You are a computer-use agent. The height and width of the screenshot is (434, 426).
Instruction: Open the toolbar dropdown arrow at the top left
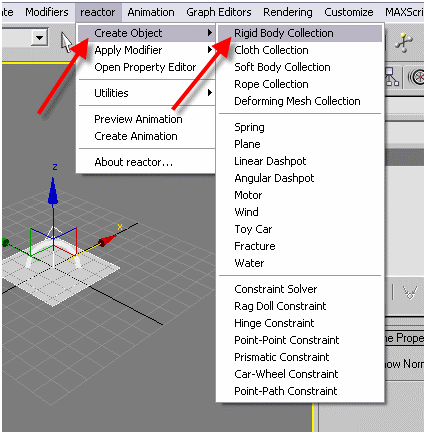(x=40, y=38)
